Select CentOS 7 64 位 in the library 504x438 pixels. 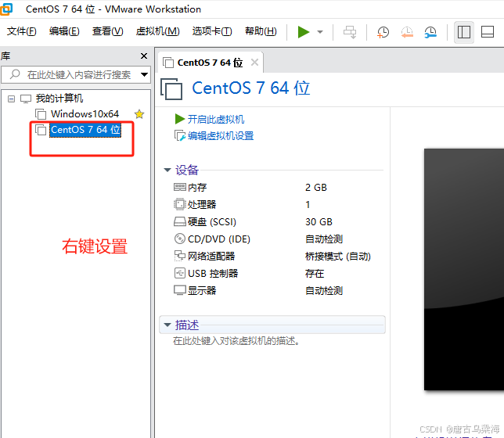85,130
